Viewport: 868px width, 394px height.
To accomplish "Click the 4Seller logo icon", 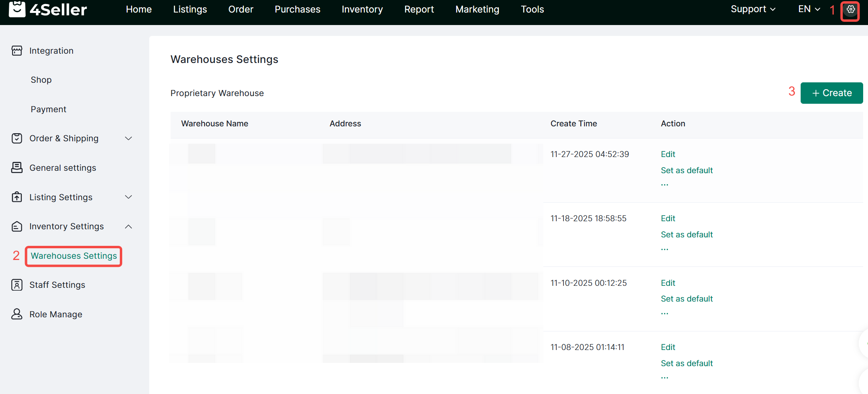I will tap(17, 9).
